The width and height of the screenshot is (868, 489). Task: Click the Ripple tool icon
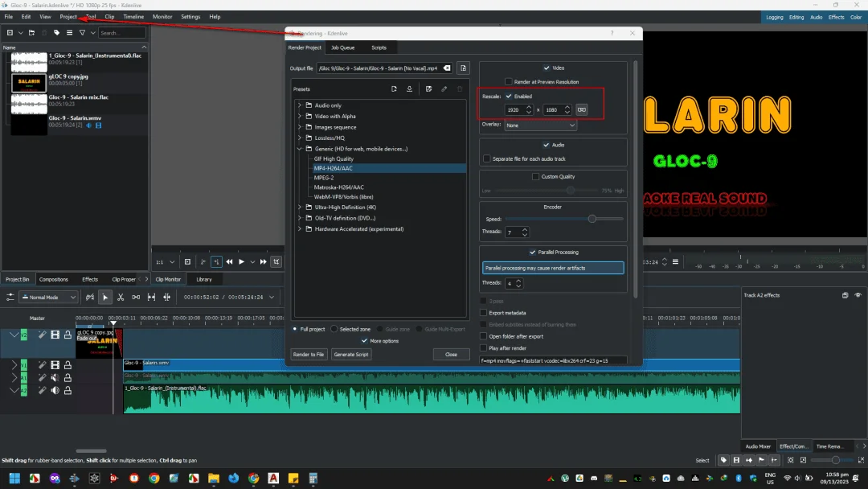(166, 298)
